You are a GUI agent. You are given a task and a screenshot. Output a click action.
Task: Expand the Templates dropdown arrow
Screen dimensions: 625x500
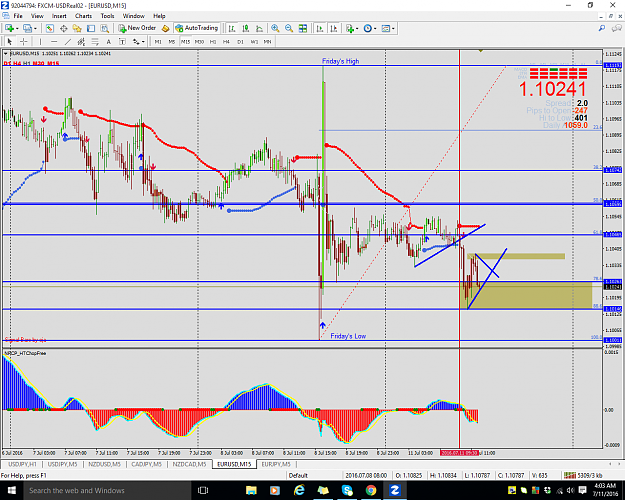point(393,28)
